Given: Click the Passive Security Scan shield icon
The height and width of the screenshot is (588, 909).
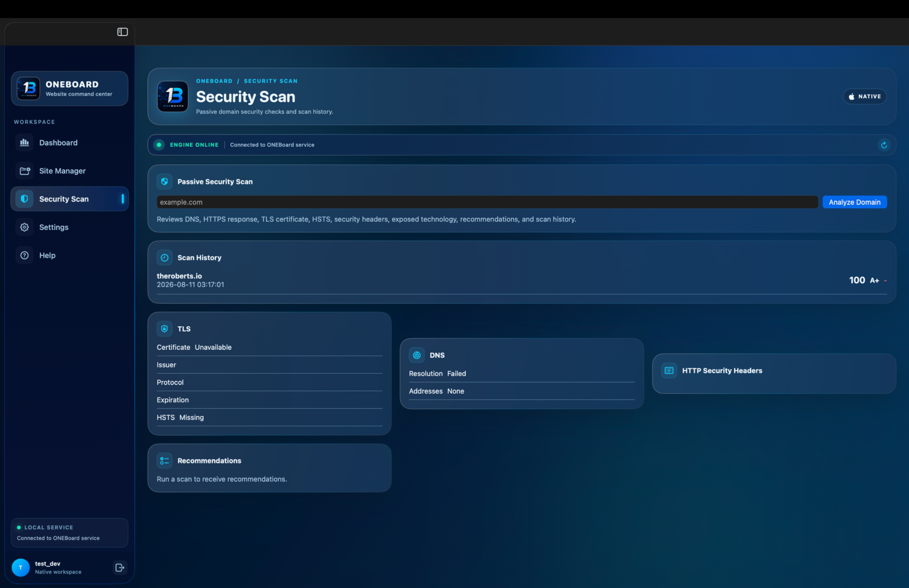Looking at the screenshot, I should click(165, 182).
